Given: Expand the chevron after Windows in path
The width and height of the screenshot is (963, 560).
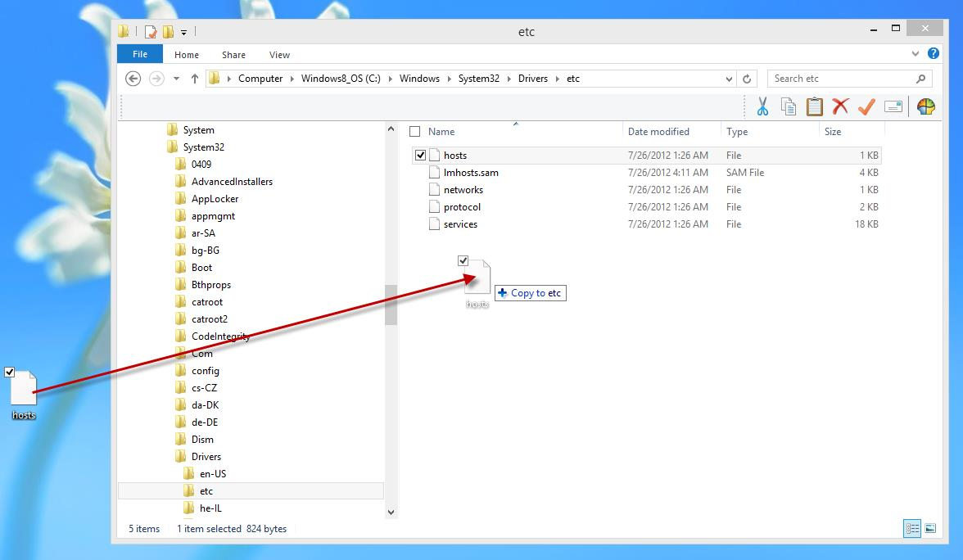Looking at the screenshot, I should 449,79.
